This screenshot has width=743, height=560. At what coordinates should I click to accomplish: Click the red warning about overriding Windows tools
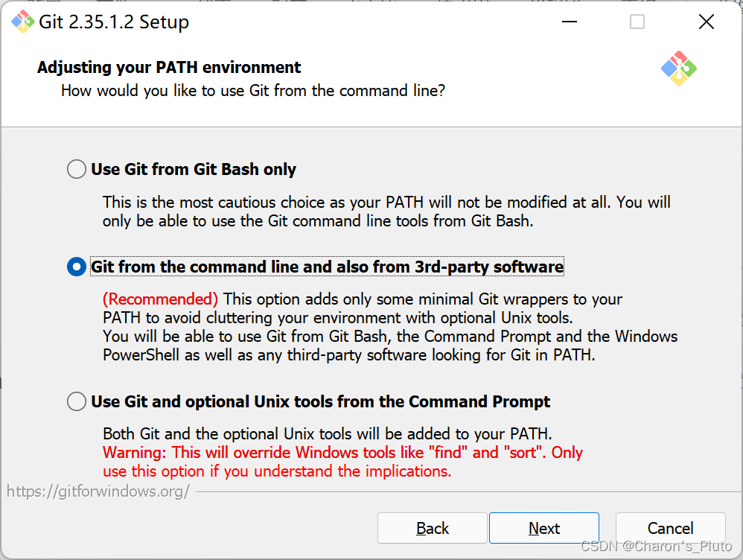[x=342, y=462]
